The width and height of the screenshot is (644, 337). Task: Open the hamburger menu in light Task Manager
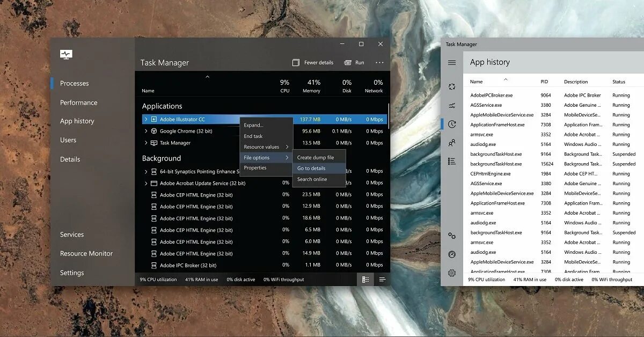[452, 63]
